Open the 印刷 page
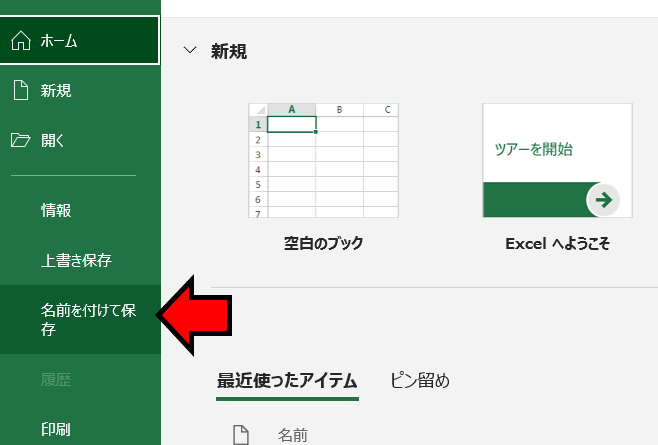 (56, 429)
